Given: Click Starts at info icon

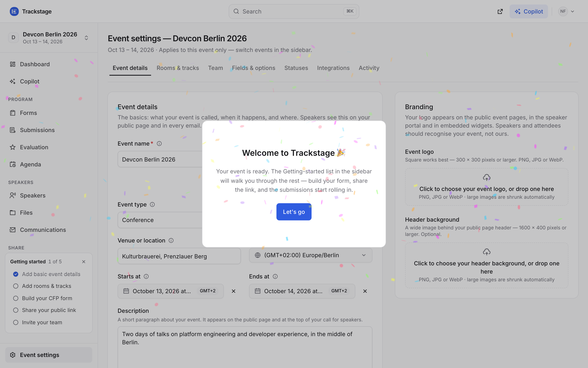Looking at the screenshot, I should 146,276.
